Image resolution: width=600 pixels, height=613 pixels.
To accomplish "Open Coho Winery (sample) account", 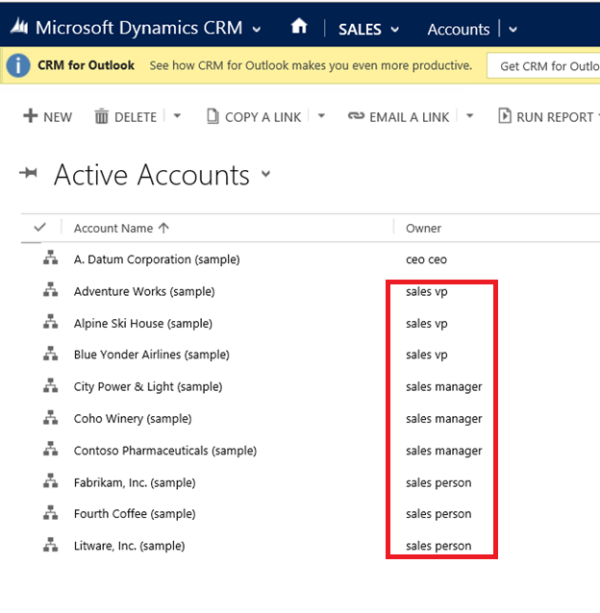I will (x=133, y=419).
